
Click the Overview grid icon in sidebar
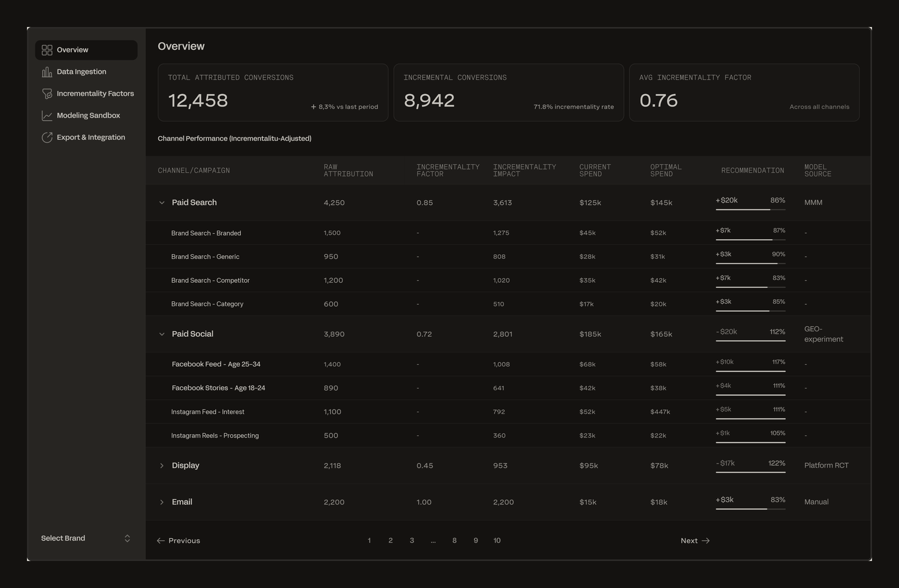[x=47, y=50]
